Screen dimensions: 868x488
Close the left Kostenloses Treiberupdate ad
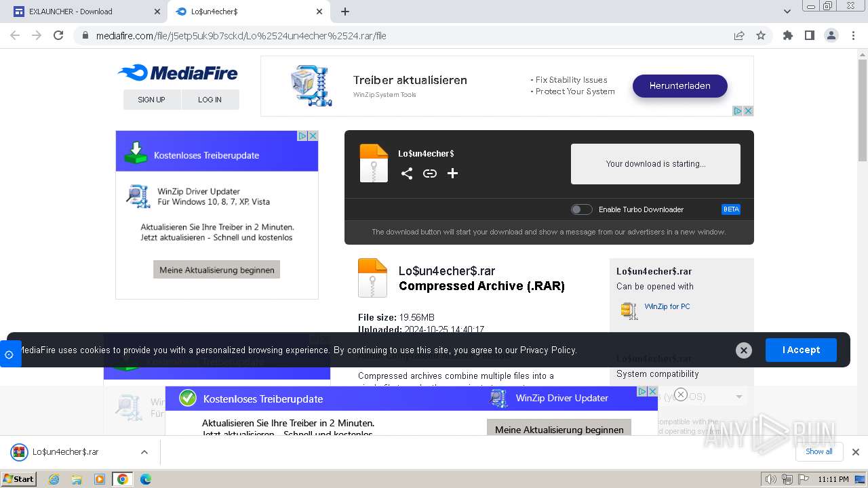coord(313,136)
